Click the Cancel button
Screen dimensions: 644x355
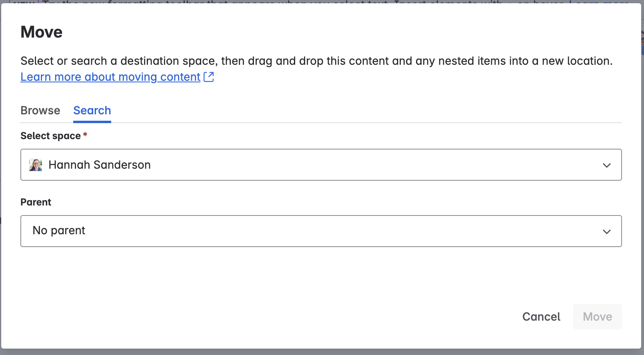[541, 317]
